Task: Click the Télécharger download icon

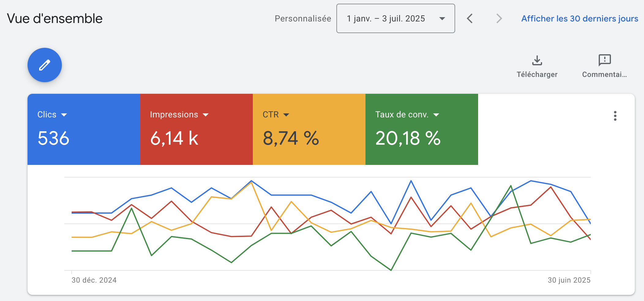Action: [x=537, y=60]
